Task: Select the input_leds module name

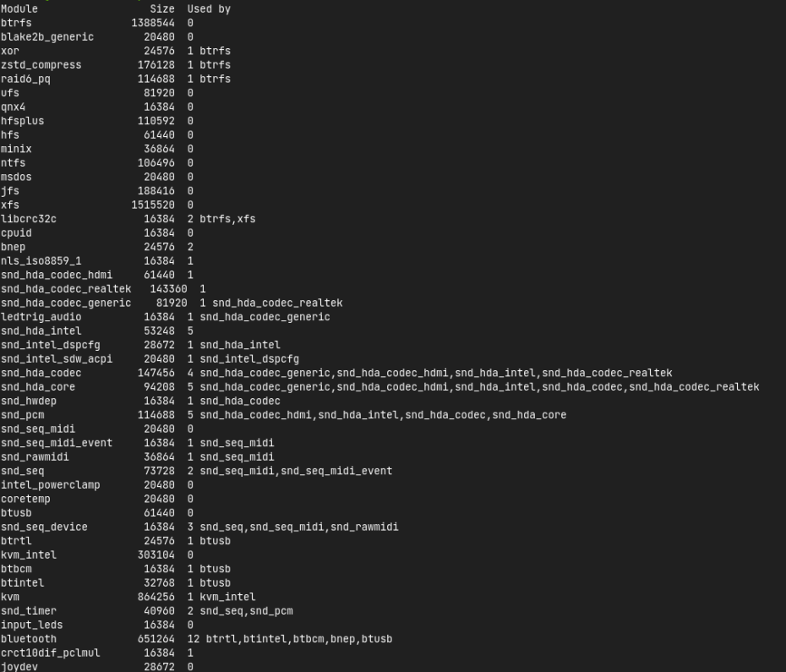Action: click(32, 625)
